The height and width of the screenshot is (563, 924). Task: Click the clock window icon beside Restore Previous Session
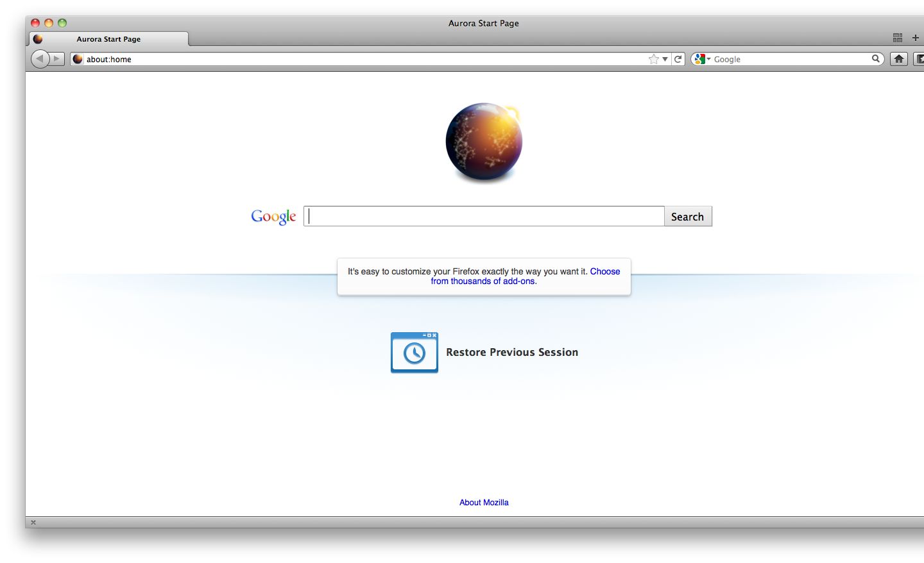tap(414, 352)
